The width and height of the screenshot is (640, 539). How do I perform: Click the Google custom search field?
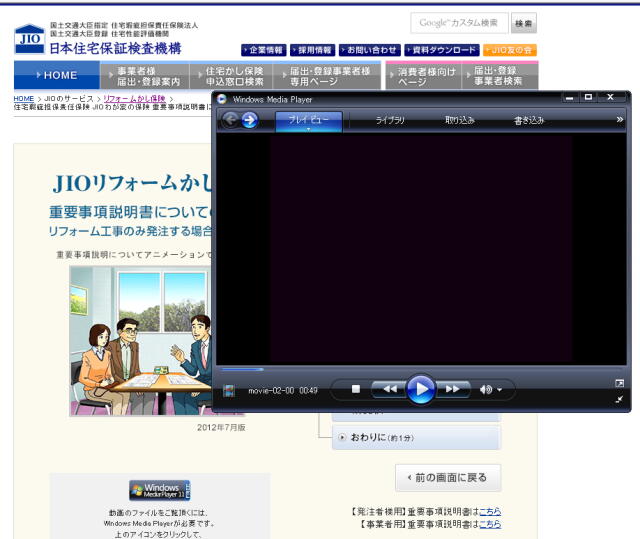tap(459, 22)
